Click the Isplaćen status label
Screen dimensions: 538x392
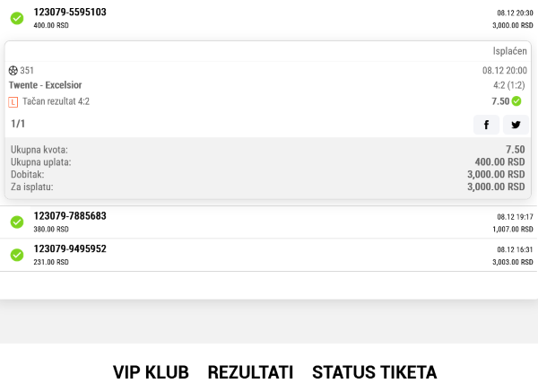(509, 51)
